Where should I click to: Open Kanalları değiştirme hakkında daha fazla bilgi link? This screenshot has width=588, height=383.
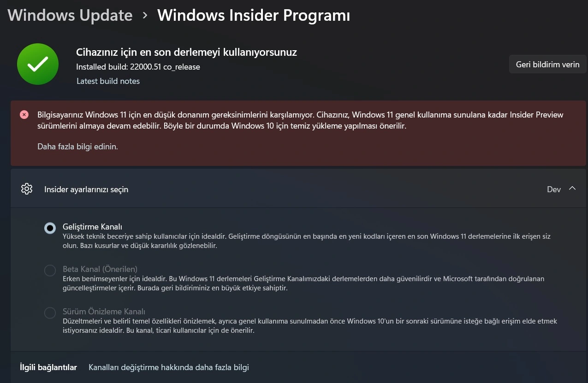coord(169,367)
